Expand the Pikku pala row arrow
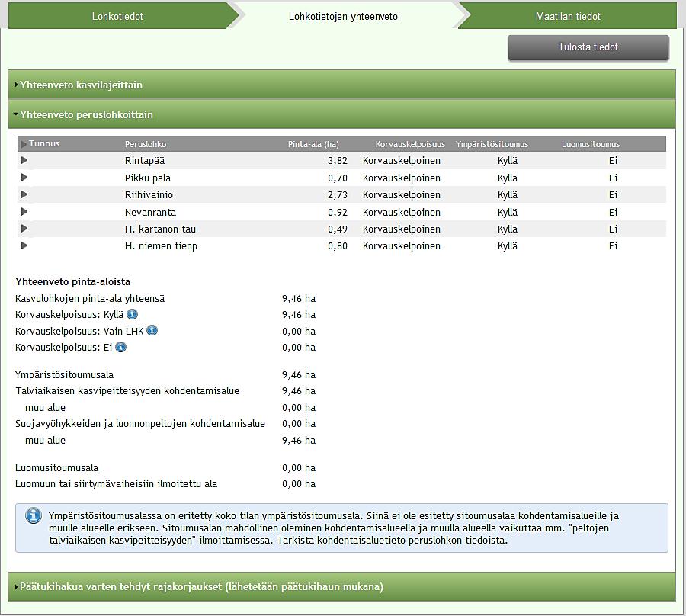The image size is (686, 616). coord(24,177)
